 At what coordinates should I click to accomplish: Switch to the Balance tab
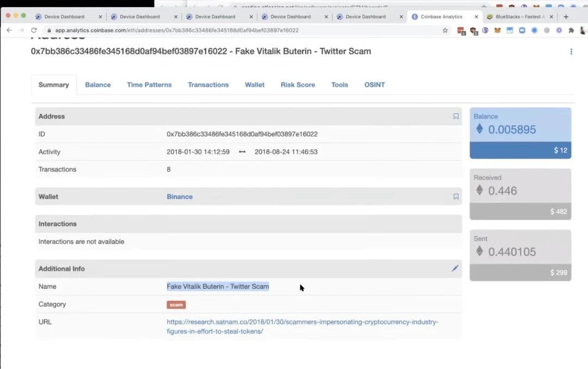[x=98, y=85]
